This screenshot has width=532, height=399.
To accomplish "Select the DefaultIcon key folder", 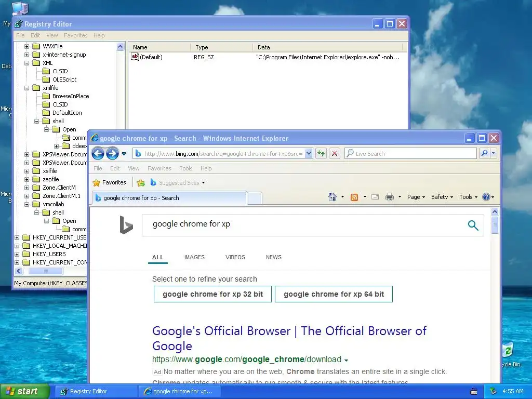I will click(62, 113).
